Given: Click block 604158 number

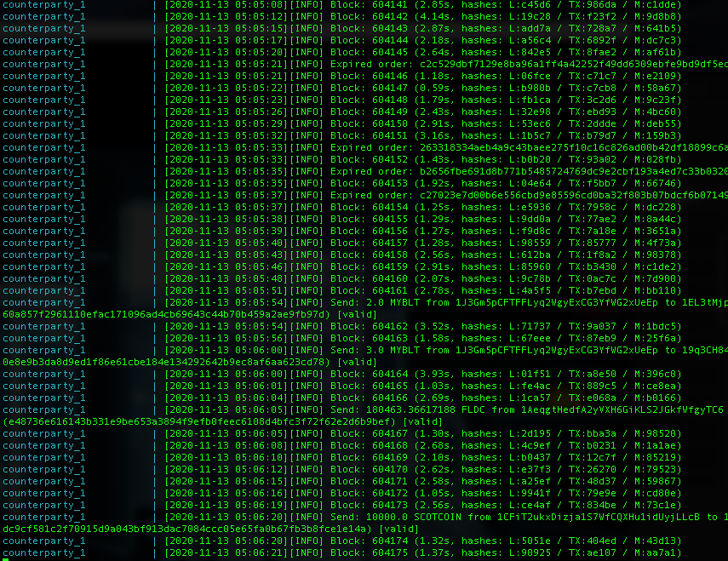Looking at the screenshot, I should pyautogui.click(x=389, y=255).
